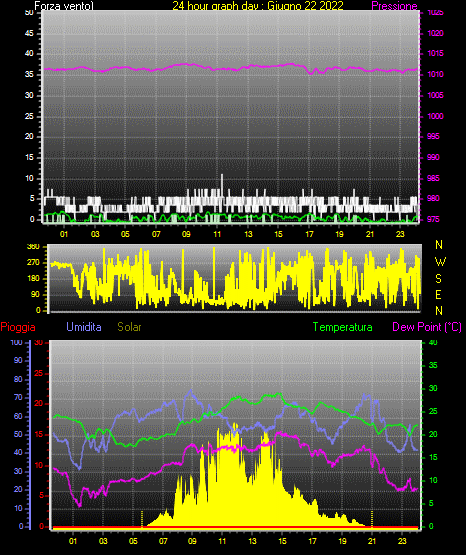Click the 30 temperature axis value
The width and height of the screenshot is (466, 555).
433,388
